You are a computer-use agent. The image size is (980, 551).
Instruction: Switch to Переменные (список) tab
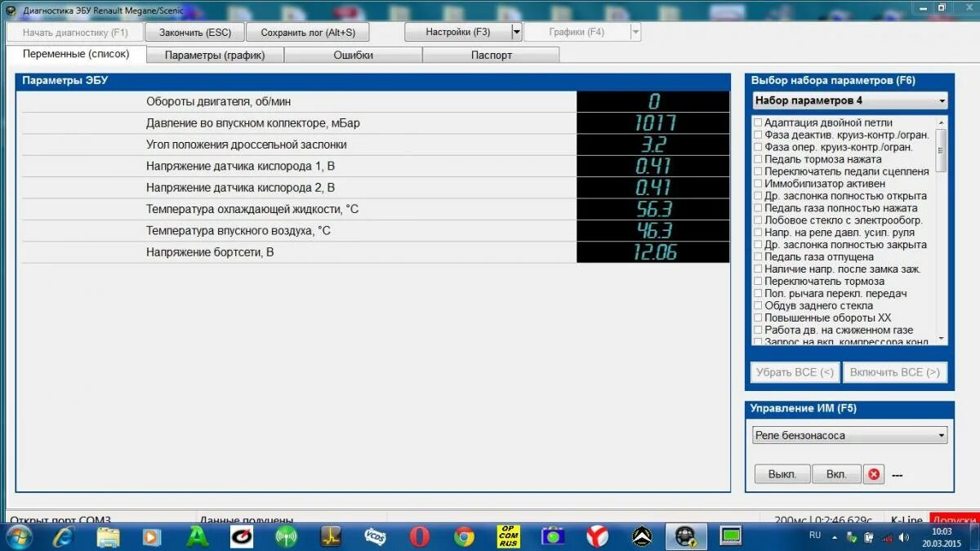point(76,54)
